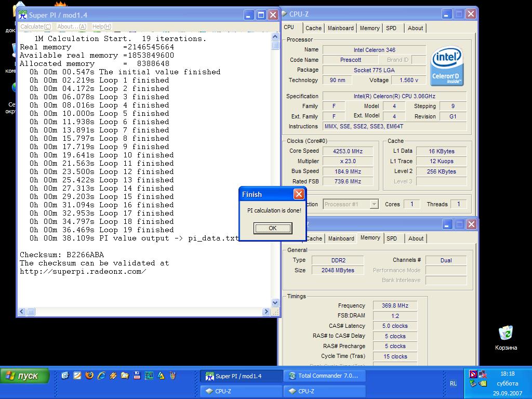Click OK in the Finish dialog
The height and width of the screenshot is (399, 532).
[272, 228]
